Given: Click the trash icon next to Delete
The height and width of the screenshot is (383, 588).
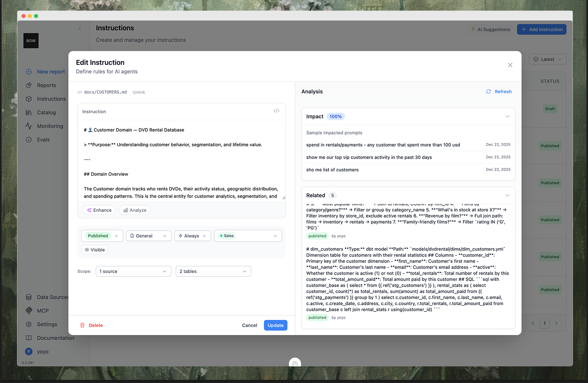Looking at the screenshot, I should (x=82, y=325).
